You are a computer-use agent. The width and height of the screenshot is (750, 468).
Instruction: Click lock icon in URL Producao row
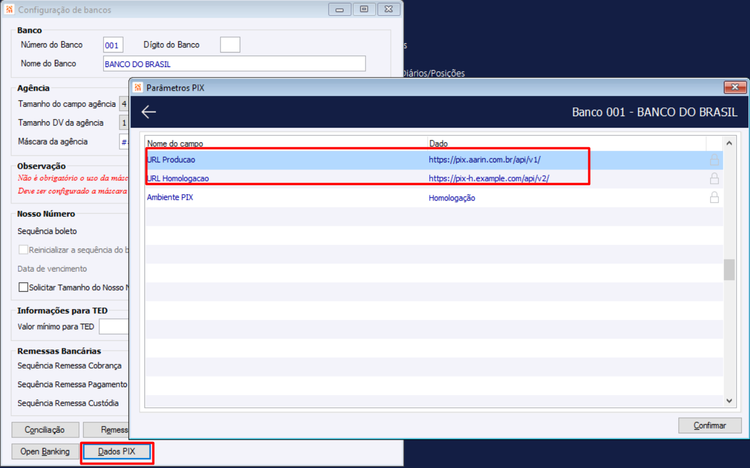(x=714, y=160)
